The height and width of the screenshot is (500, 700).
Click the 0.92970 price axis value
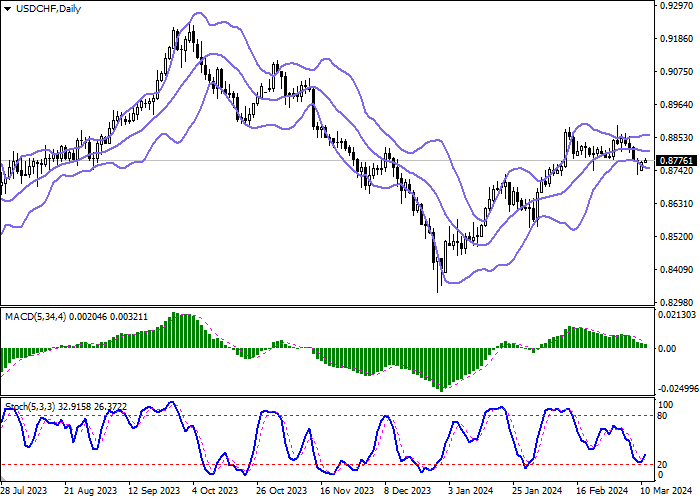click(x=676, y=6)
